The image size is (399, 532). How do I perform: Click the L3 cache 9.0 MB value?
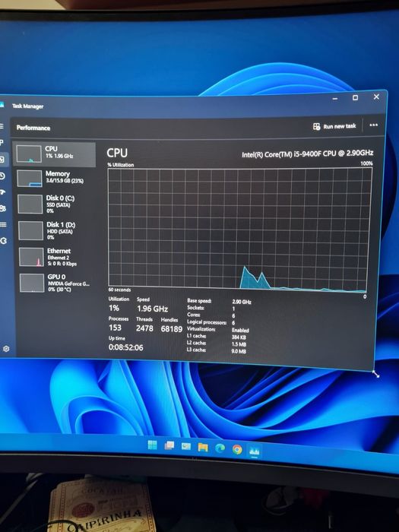(x=239, y=351)
